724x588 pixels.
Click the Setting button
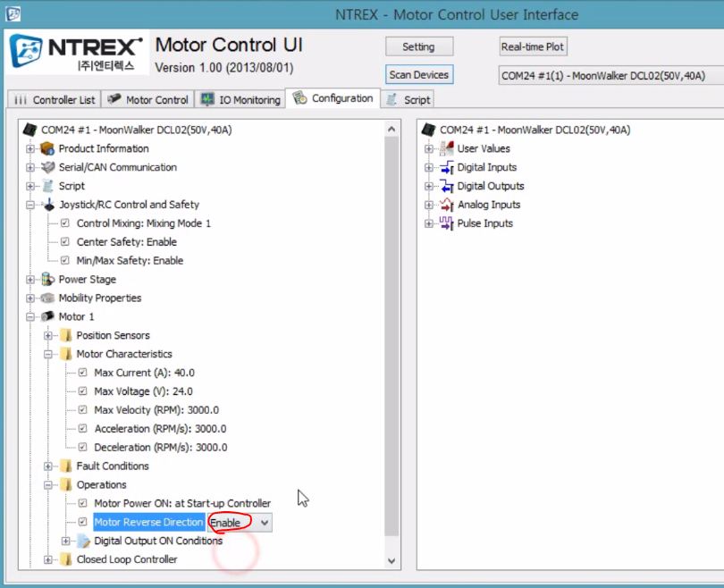[419, 46]
